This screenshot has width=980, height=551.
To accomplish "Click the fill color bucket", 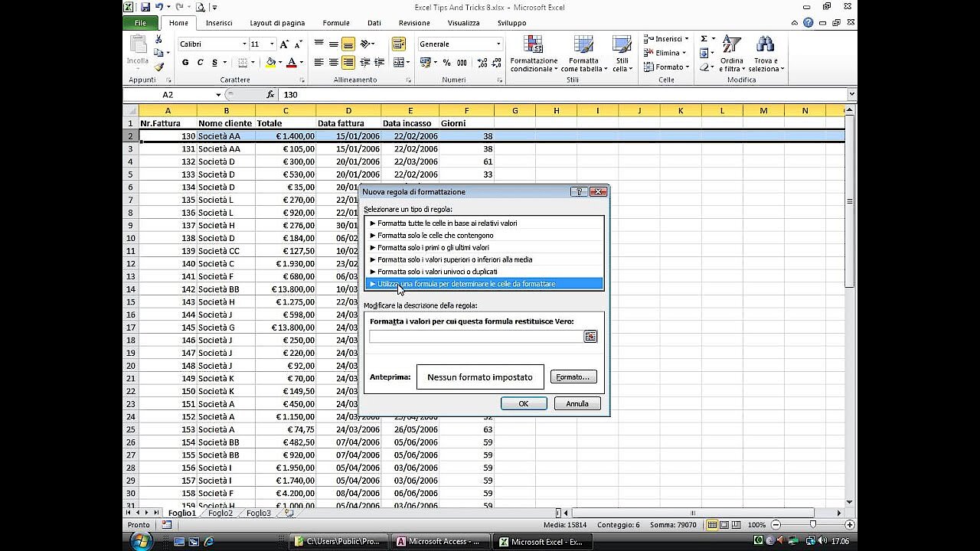I will click(270, 63).
